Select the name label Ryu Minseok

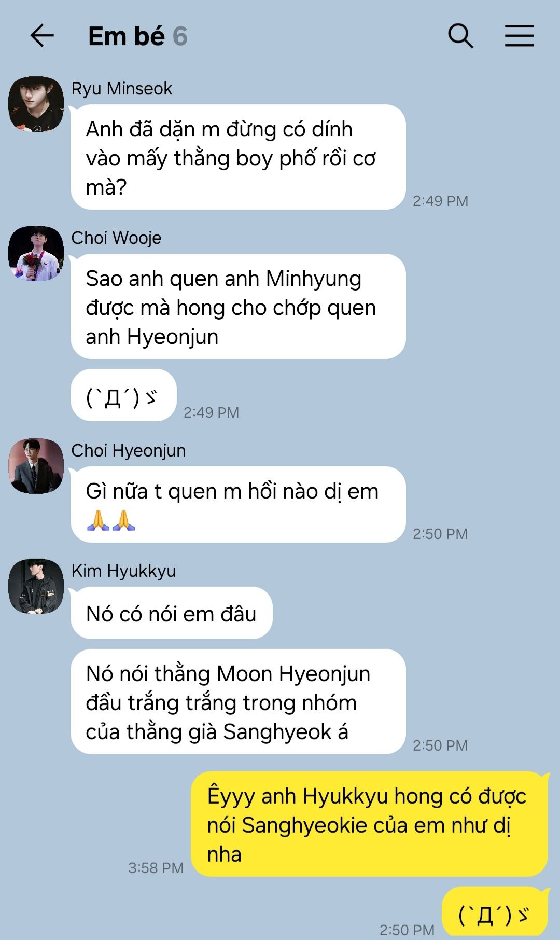[x=122, y=89]
